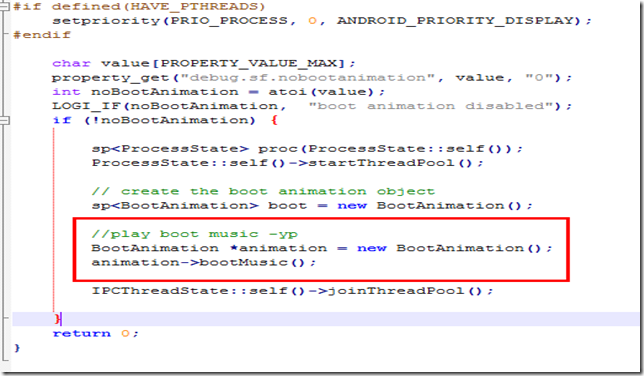The width and height of the screenshot is (644, 376).
Task: Collapse the if (!noBootAnimation) fold marker
Action: pos(4,120)
